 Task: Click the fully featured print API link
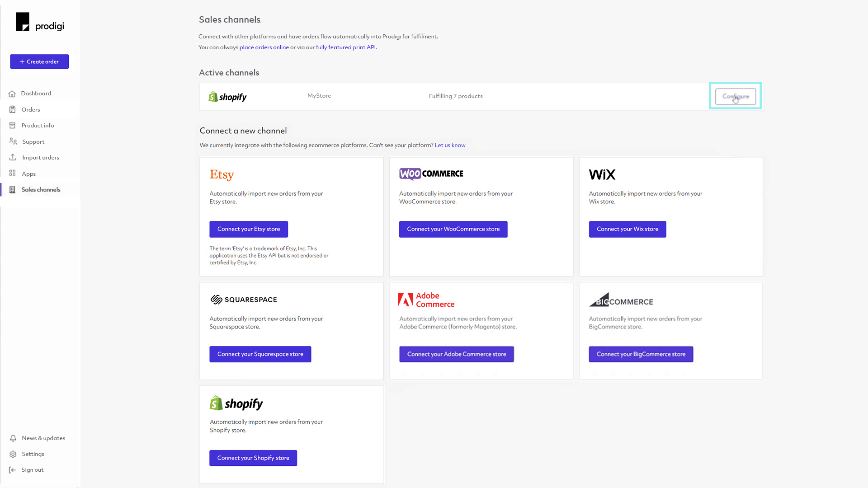[346, 47]
